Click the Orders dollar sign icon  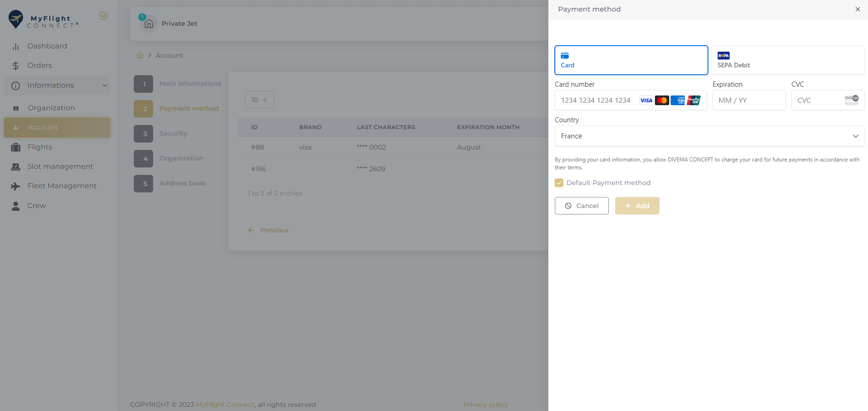pyautogui.click(x=16, y=66)
